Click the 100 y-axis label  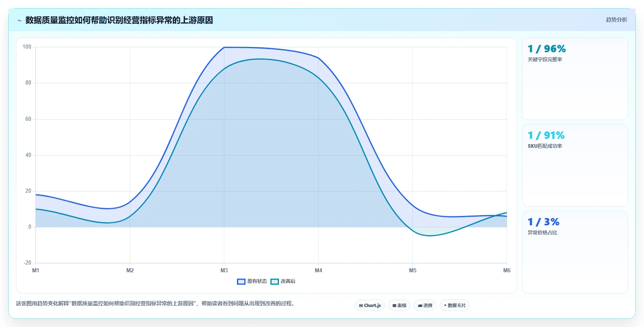[x=27, y=47]
